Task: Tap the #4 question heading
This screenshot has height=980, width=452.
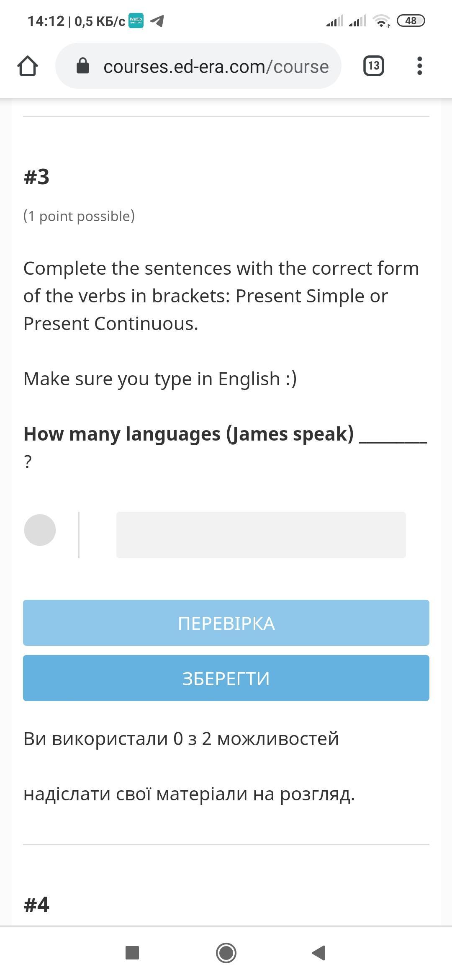Action: (x=36, y=905)
